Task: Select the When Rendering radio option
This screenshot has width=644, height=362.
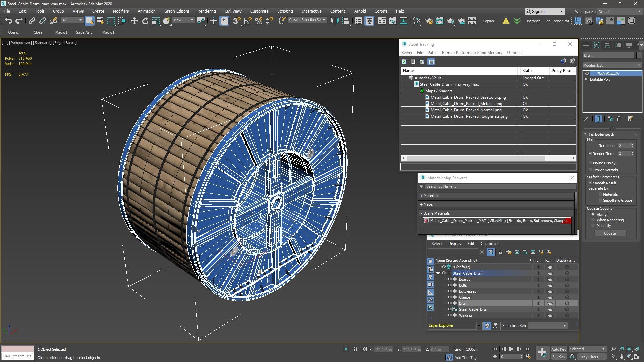Action: tap(593, 220)
